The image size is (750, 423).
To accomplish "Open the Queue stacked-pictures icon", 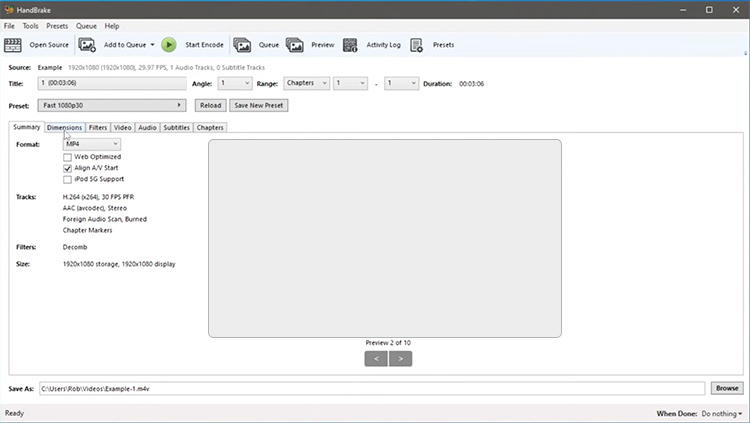I will [242, 45].
